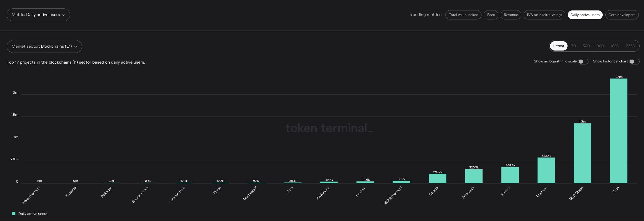
Task: Turn on the Show historical chart toggle
Action: pyautogui.click(x=634, y=62)
